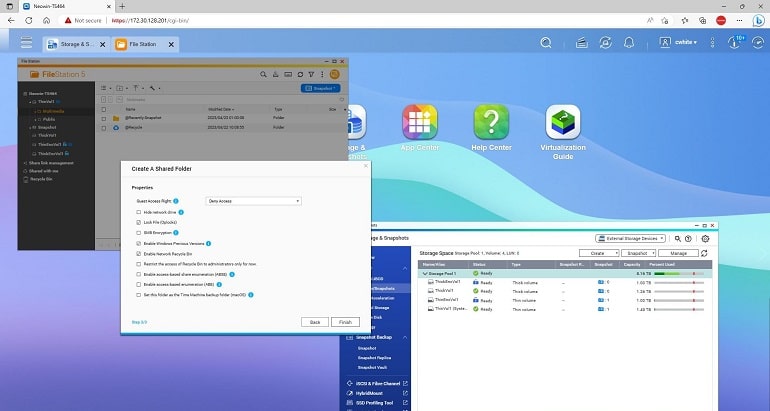
Task: Click the refresh icon beside Manage button
Action: [704, 253]
